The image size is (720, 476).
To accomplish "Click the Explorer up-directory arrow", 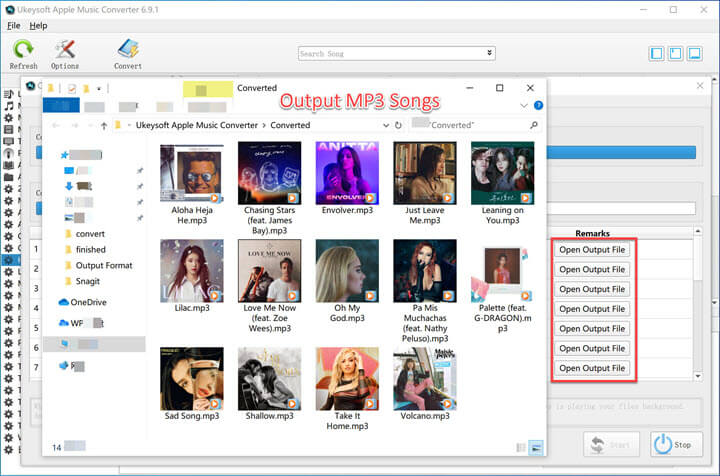I will (x=103, y=125).
